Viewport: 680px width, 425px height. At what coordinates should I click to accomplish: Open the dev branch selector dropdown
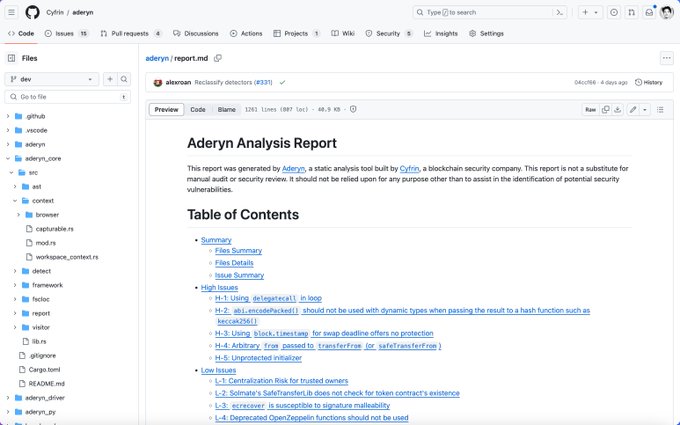(52, 79)
